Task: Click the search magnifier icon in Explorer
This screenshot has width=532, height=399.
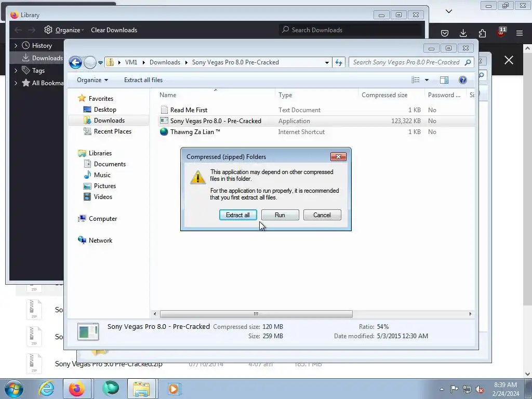Action: click(x=468, y=62)
